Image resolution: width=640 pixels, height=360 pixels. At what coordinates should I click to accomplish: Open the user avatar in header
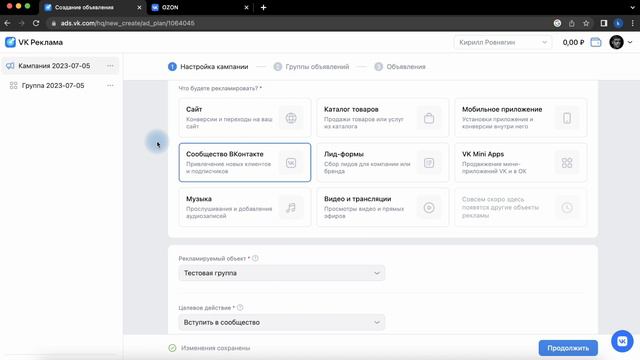coord(616,42)
